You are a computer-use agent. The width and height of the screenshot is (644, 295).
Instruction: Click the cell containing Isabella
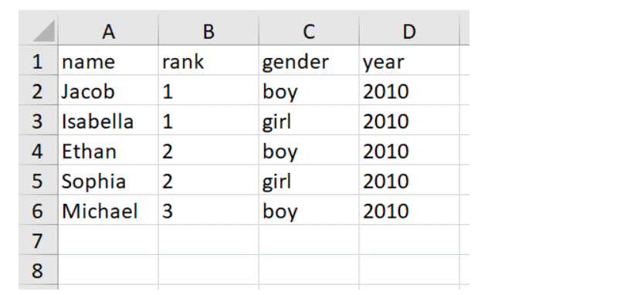[108, 120]
